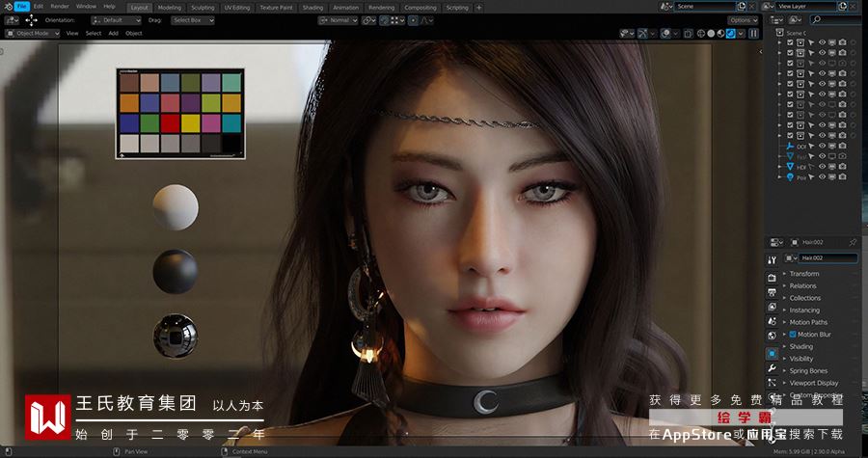This screenshot has height=458, width=868.
Task: Open the Normal transform orientation dropdown
Action: [339, 20]
